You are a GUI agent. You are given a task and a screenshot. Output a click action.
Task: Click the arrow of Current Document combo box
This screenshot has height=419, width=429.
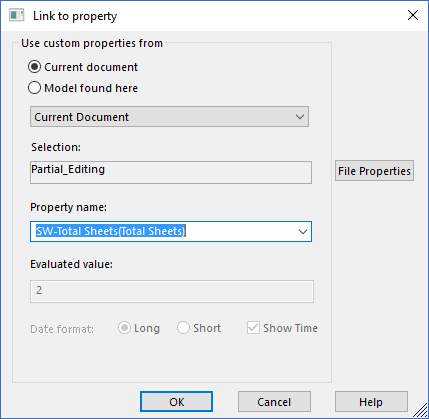click(300, 117)
